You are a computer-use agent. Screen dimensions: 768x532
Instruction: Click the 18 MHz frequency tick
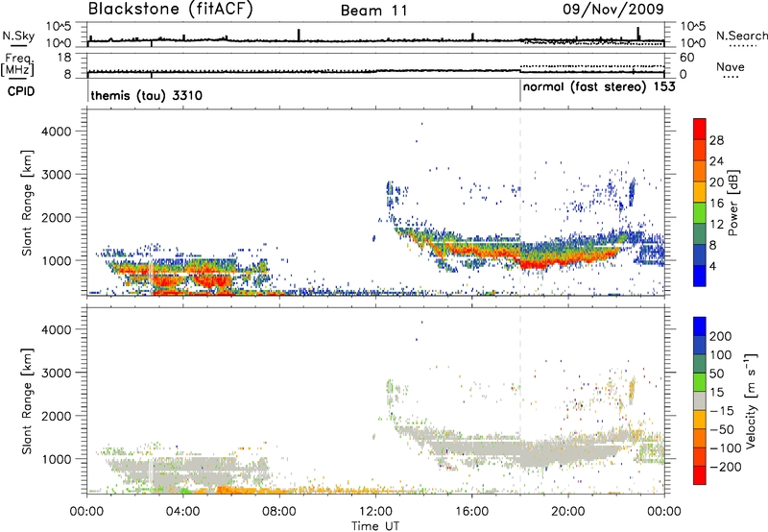point(64,58)
